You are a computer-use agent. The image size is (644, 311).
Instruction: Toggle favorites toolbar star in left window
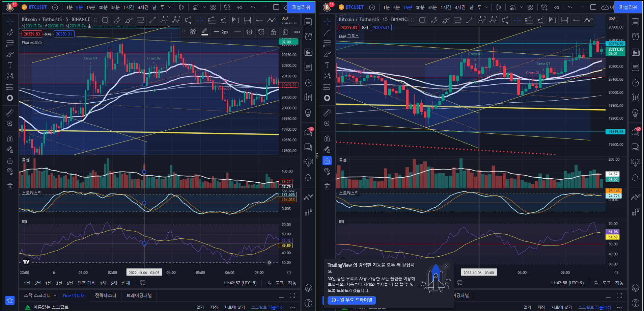coord(10,300)
